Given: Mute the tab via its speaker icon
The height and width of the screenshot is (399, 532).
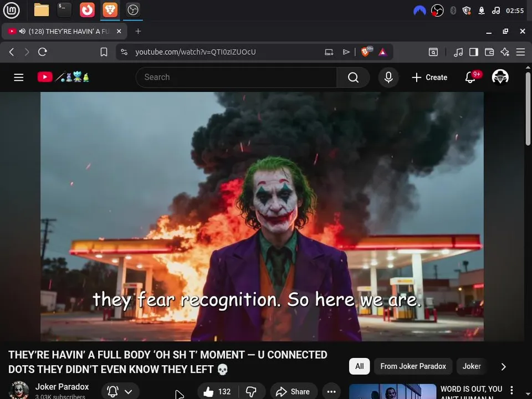Looking at the screenshot, I should 22,31.
